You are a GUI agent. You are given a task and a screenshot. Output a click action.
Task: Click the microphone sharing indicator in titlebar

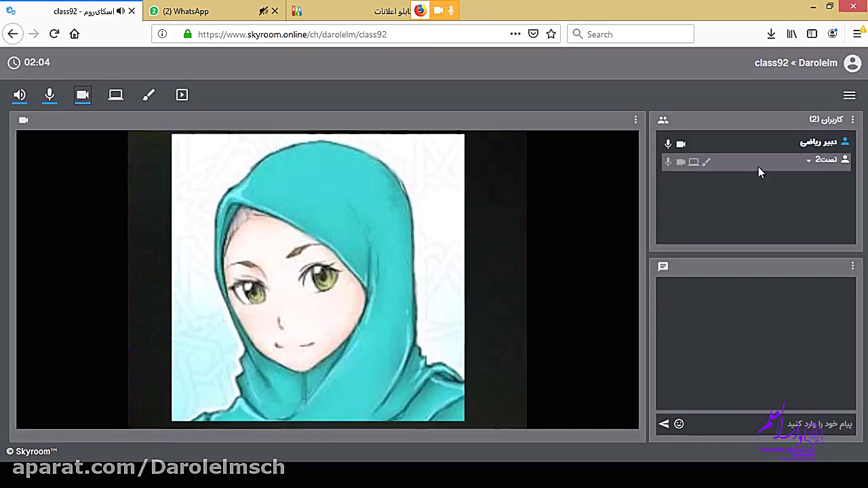[x=452, y=10]
